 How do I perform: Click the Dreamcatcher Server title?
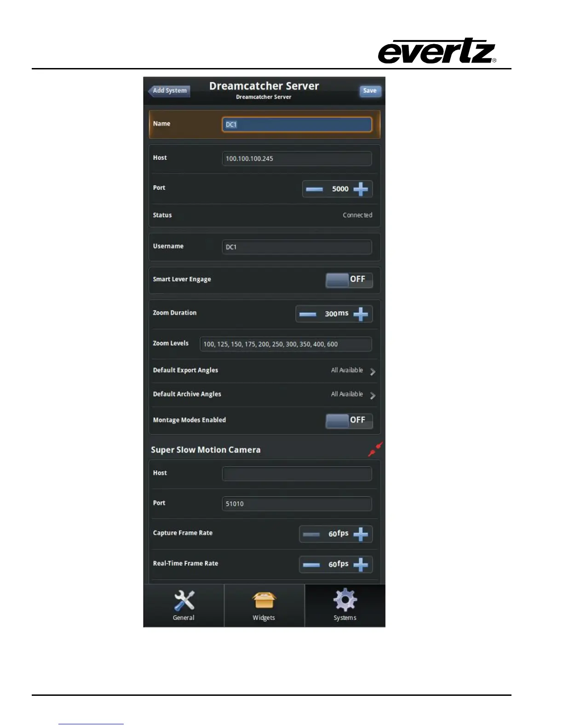(264, 86)
